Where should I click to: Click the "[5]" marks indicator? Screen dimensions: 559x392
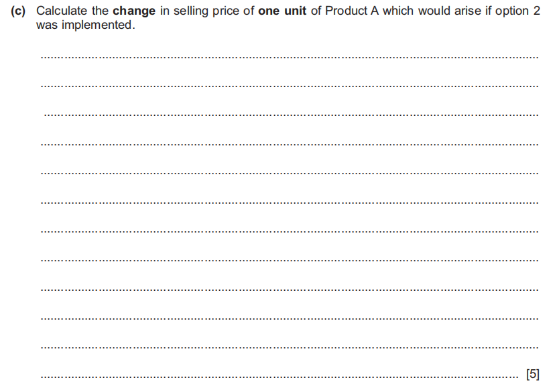click(x=533, y=374)
